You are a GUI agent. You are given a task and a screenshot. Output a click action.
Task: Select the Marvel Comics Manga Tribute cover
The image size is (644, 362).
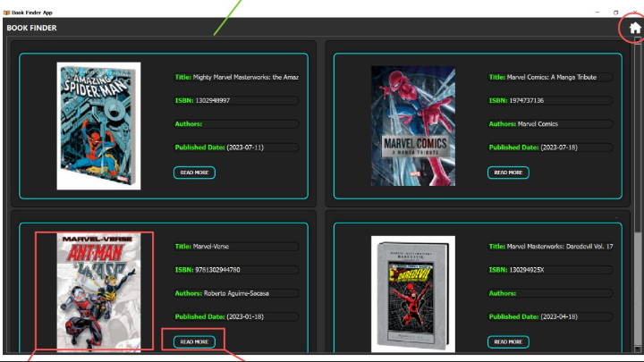[412, 126]
